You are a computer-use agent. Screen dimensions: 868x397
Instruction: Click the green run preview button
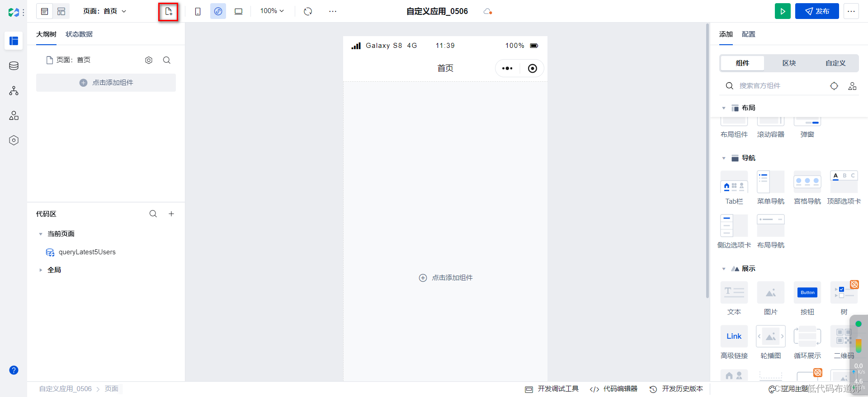(783, 11)
